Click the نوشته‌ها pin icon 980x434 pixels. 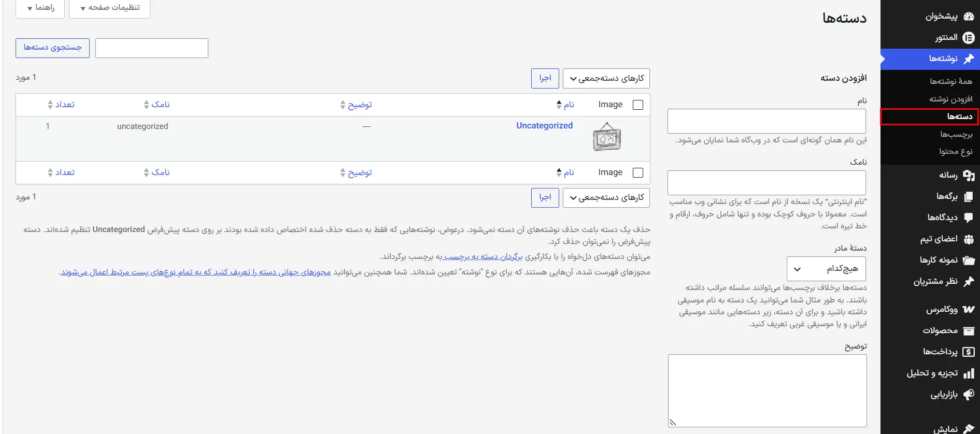click(969, 59)
